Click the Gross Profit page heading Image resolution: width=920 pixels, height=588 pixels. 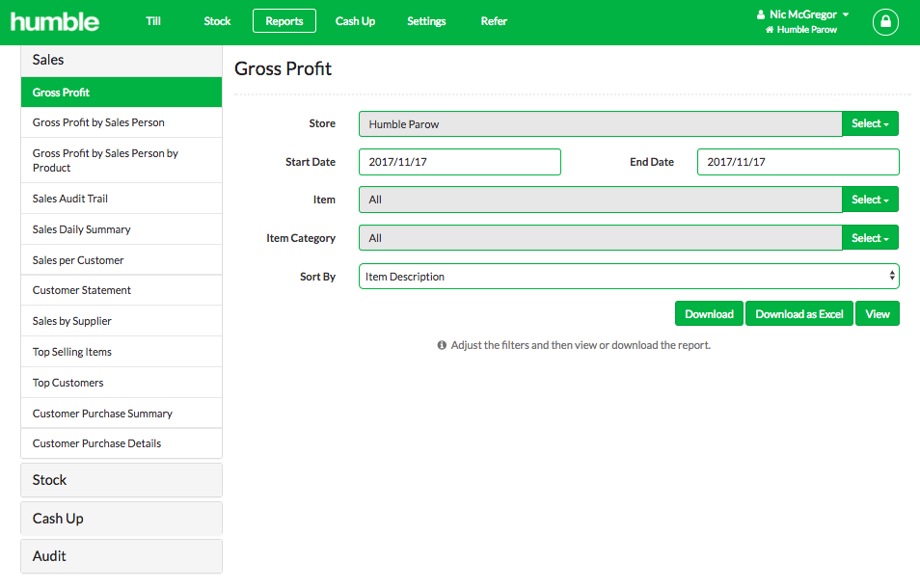click(283, 68)
